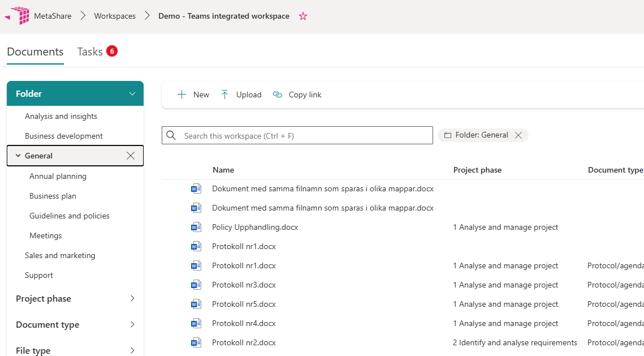Click the Upload button
The height and width of the screenshot is (356, 644).
[x=241, y=95]
